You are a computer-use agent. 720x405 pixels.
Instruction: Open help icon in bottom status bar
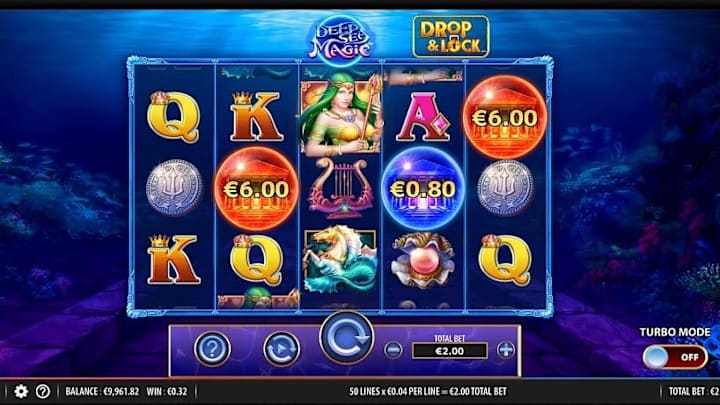point(43,391)
